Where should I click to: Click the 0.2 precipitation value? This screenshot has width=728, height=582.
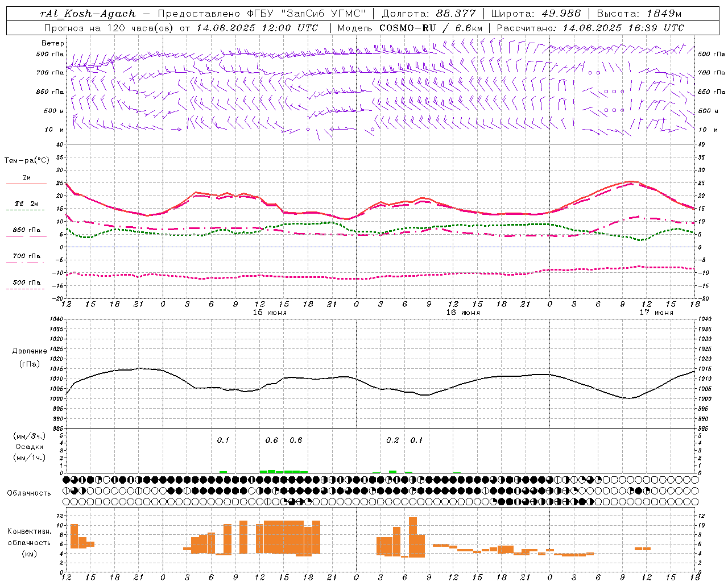click(x=392, y=440)
